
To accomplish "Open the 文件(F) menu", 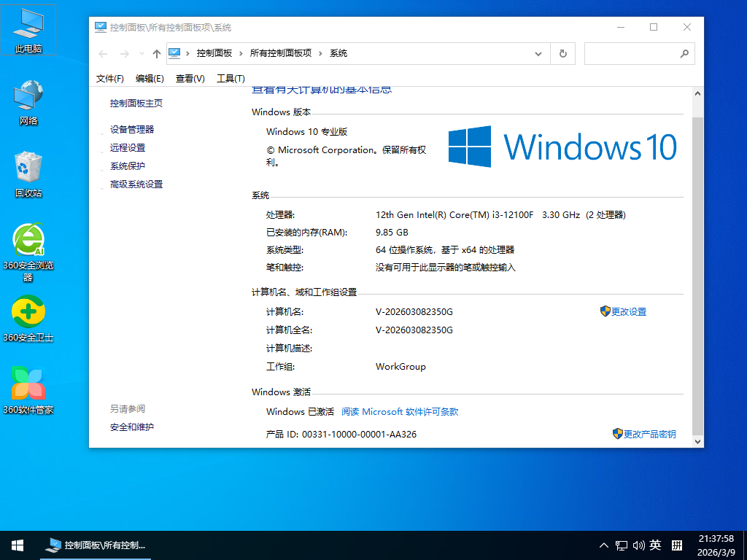I will tap(109, 78).
